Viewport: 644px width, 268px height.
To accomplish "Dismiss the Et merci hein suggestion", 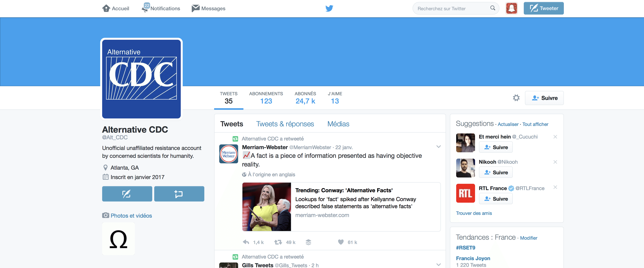I will click(x=555, y=137).
